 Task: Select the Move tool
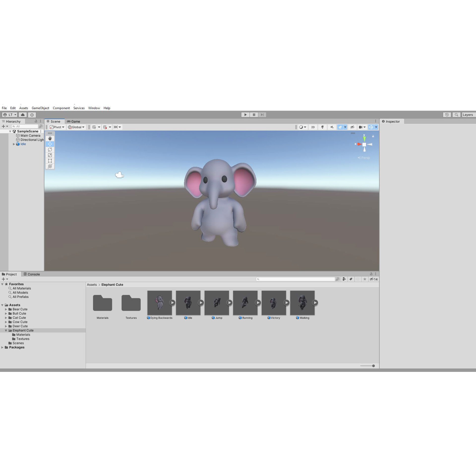(50, 144)
